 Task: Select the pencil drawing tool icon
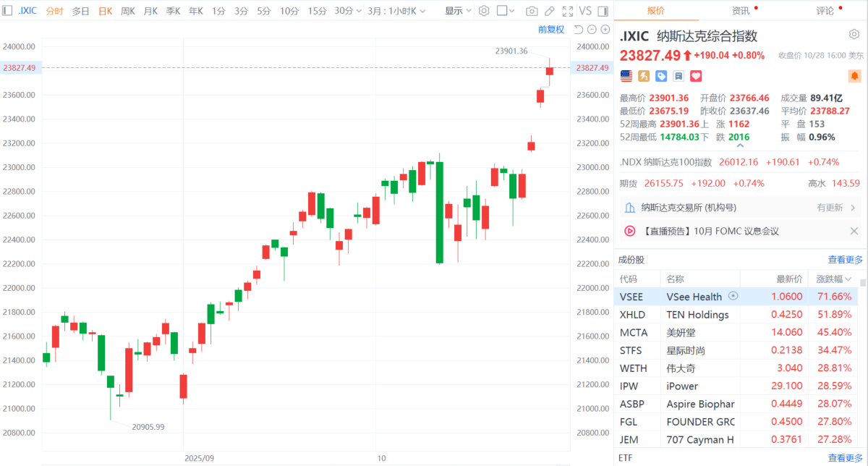tap(550, 11)
